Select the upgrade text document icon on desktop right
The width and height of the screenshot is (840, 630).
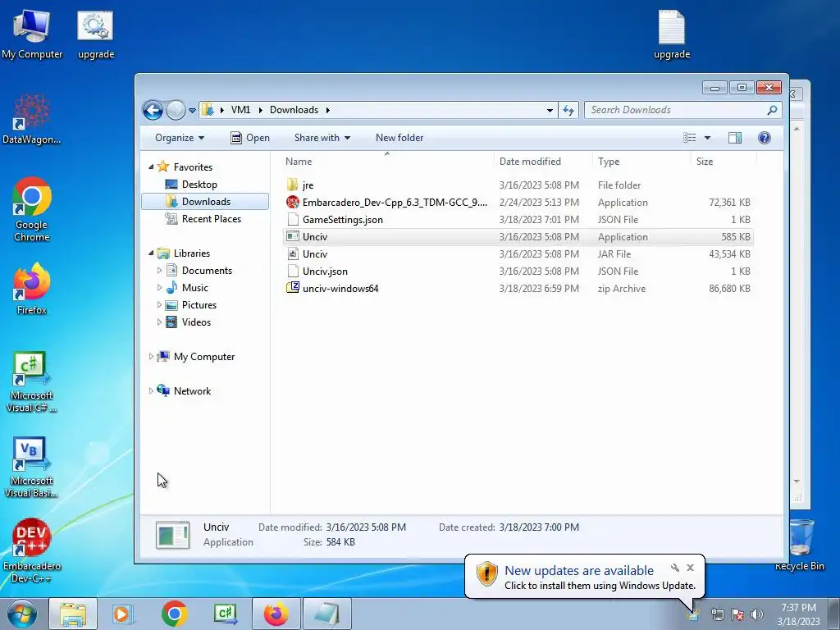click(672, 33)
